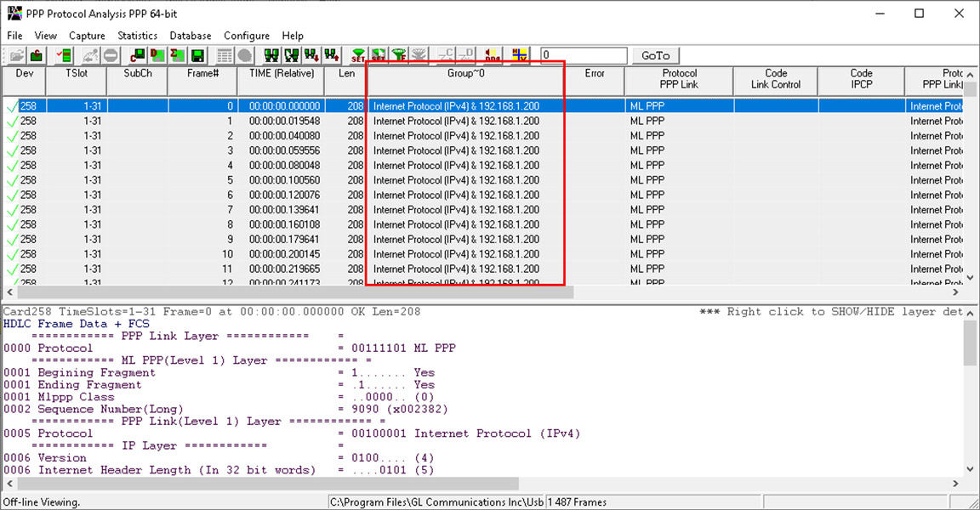The height and width of the screenshot is (510, 980).
Task: Open the Capture menu
Action: (x=87, y=36)
